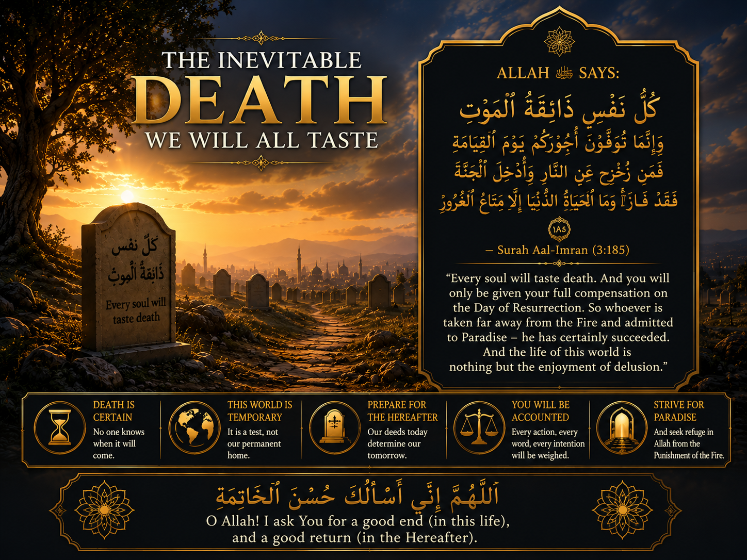The height and width of the screenshot is (560, 747).
Task: Click the 'STRIVE FOR PARADISE' heading
Action: coord(679,411)
